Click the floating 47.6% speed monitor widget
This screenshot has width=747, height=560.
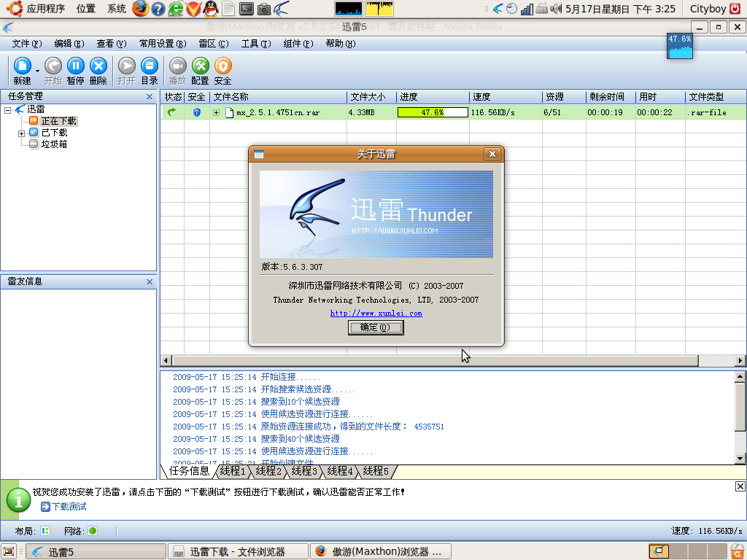click(679, 46)
